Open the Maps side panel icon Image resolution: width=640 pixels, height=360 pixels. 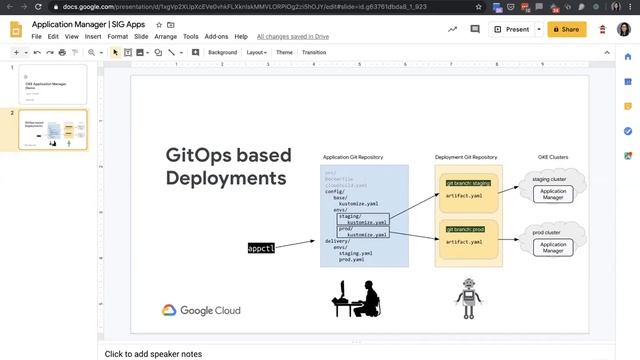click(628, 156)
